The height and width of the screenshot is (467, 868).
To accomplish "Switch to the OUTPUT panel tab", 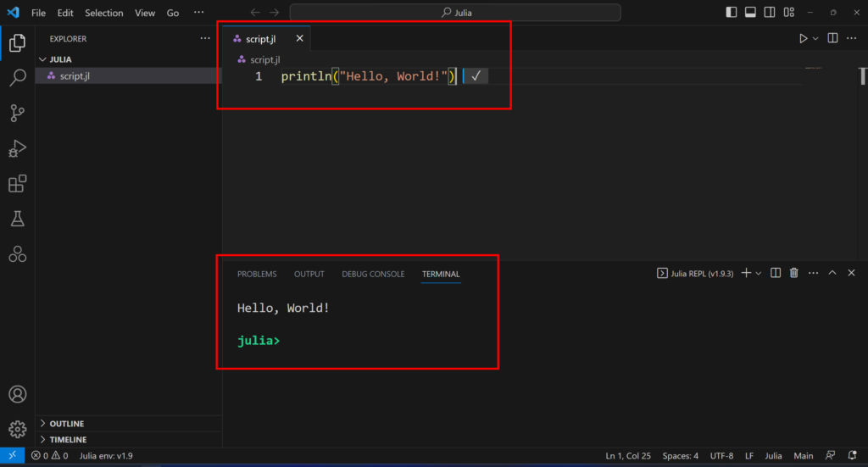I will point(309,274).
